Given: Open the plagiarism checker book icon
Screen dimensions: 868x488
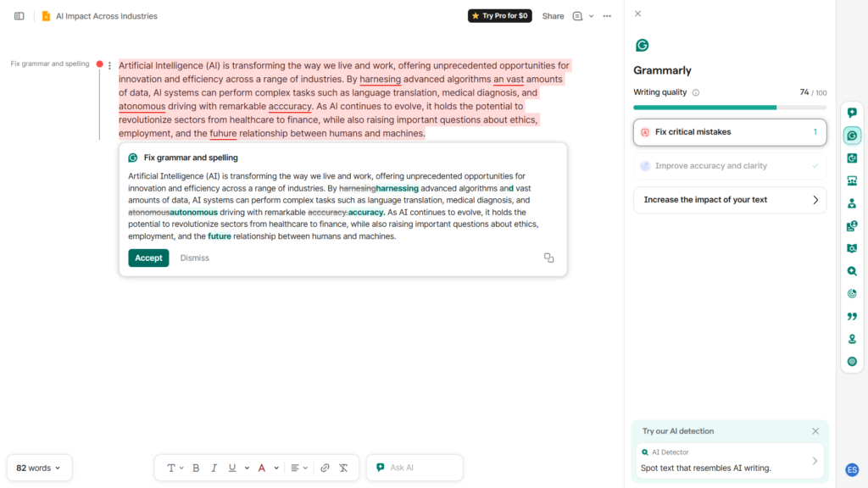Looking at the screenshot, I should [852, 248].
